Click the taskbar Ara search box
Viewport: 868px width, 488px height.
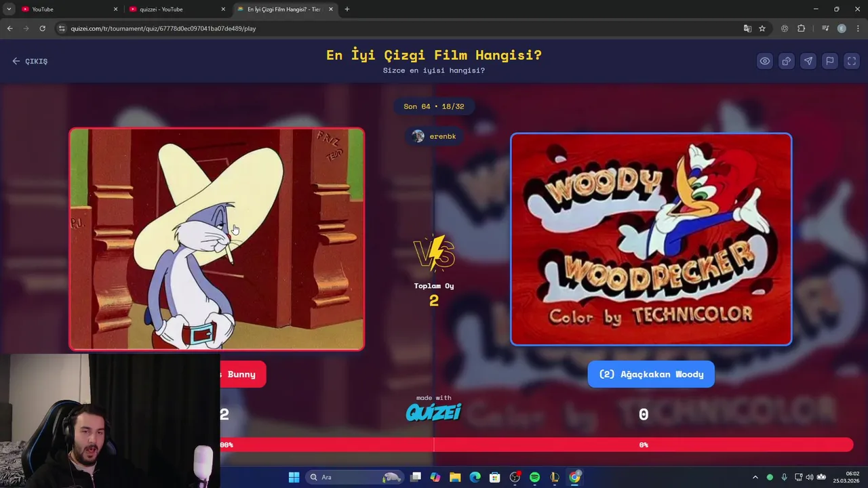click(354, 477)
